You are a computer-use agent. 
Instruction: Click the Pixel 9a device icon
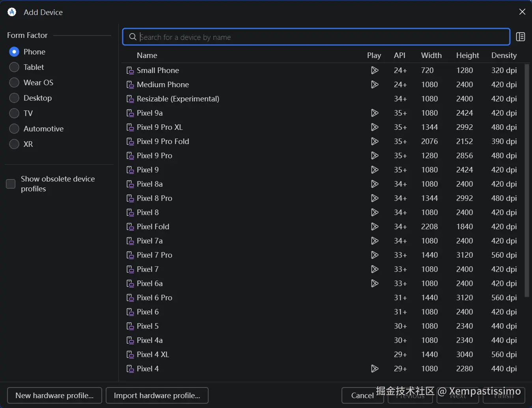[x=130, y=113]
